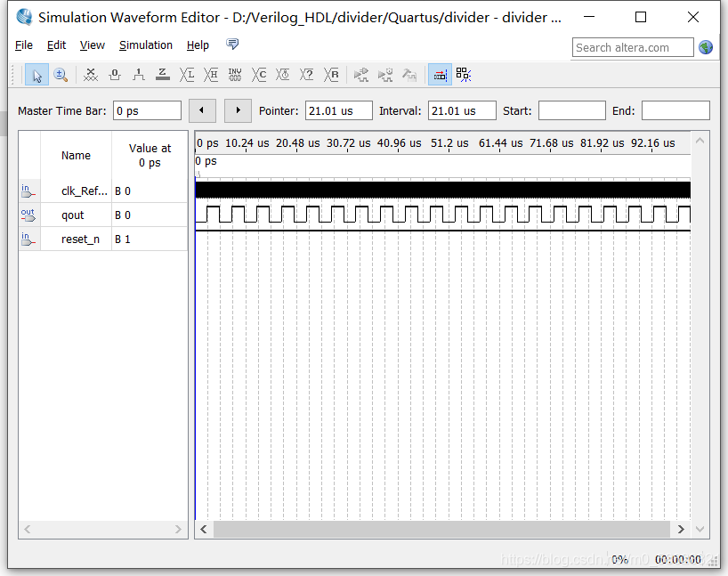Click the 20.48 us timeline marker

(297, 143)
